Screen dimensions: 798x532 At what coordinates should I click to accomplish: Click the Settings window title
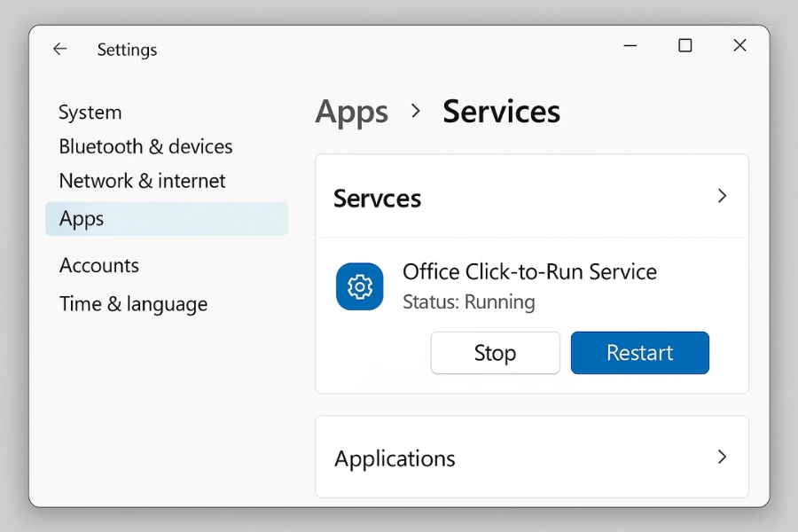pos(127,50)
